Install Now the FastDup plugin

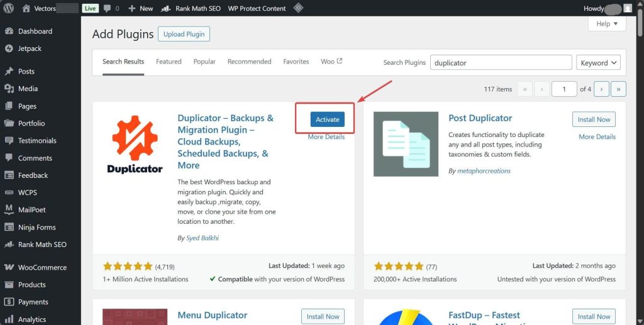[x=594, y=316]
